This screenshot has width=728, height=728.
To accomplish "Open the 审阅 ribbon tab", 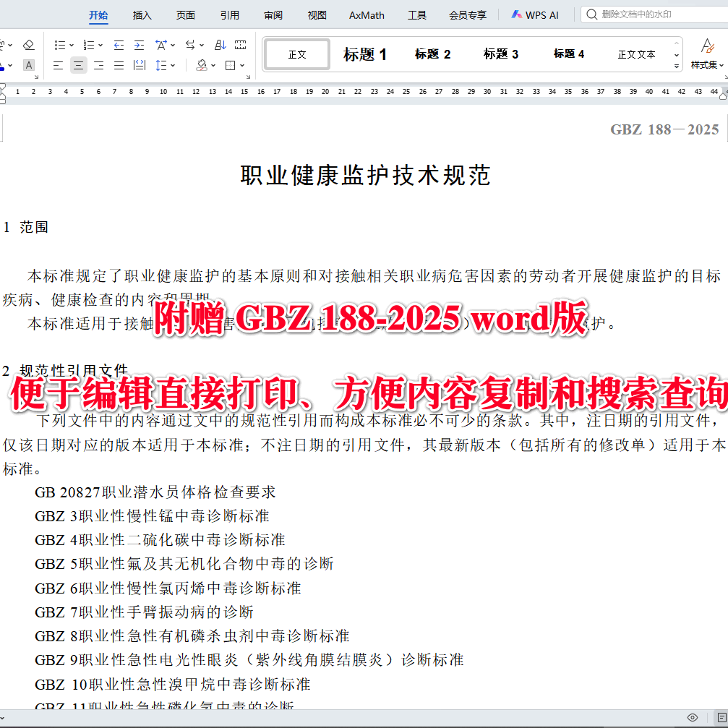I will click(x=273, y=14).
